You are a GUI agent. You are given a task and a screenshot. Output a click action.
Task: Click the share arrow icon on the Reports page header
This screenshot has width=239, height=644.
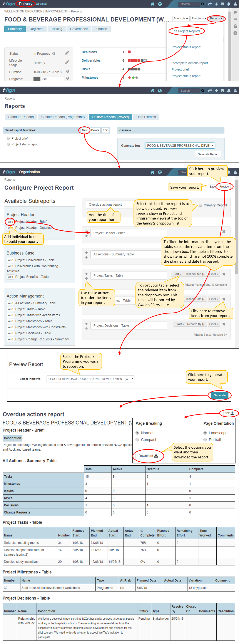coord(210,91)
